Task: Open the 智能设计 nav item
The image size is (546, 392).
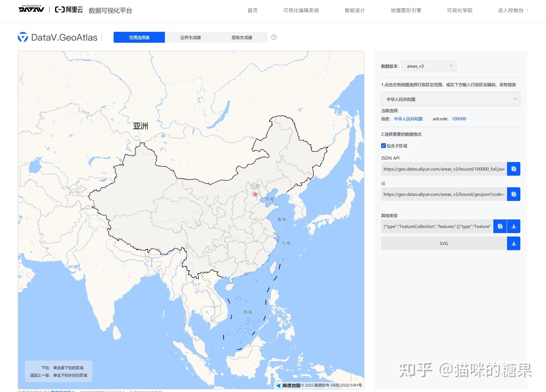Action: point(355,10)
